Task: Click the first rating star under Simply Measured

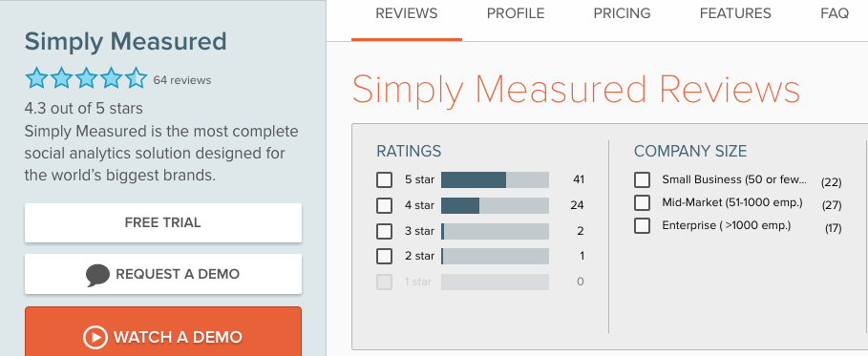Action: click(36, 78)
